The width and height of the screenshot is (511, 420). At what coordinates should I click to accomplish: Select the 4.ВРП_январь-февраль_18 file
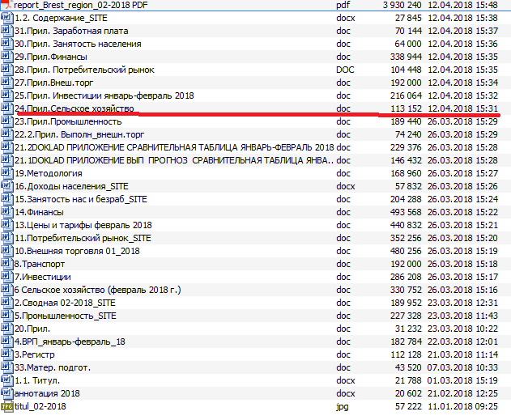pos(70,342)
